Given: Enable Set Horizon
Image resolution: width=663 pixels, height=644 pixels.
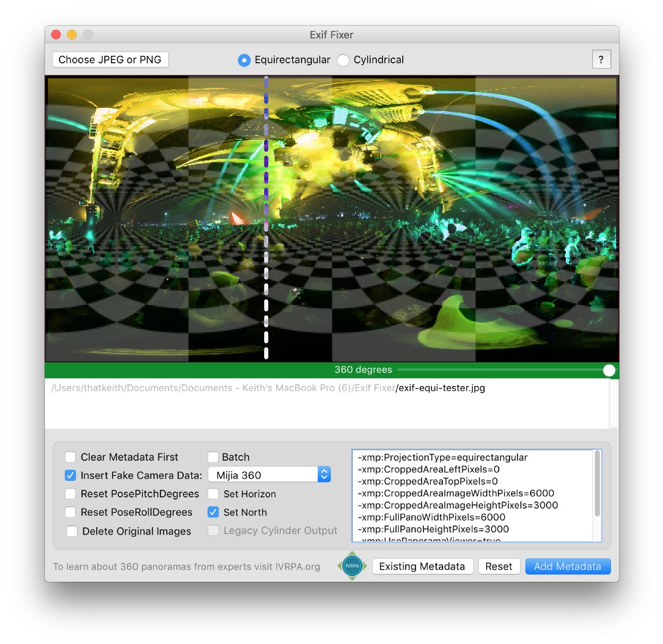Looking at the screenshot, I should [x=213, y=494].
